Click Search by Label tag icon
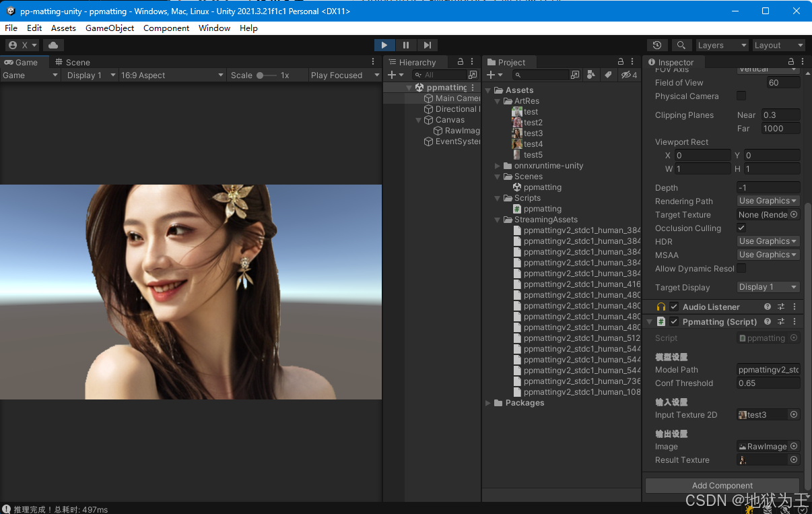The image size is (812, 514). click(x=607, y=75)
